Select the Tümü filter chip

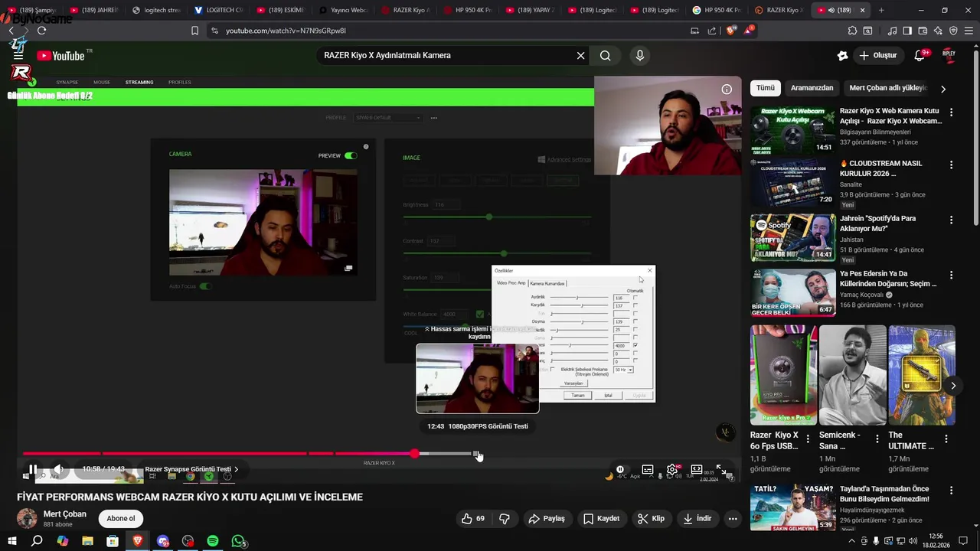point(766,88)
